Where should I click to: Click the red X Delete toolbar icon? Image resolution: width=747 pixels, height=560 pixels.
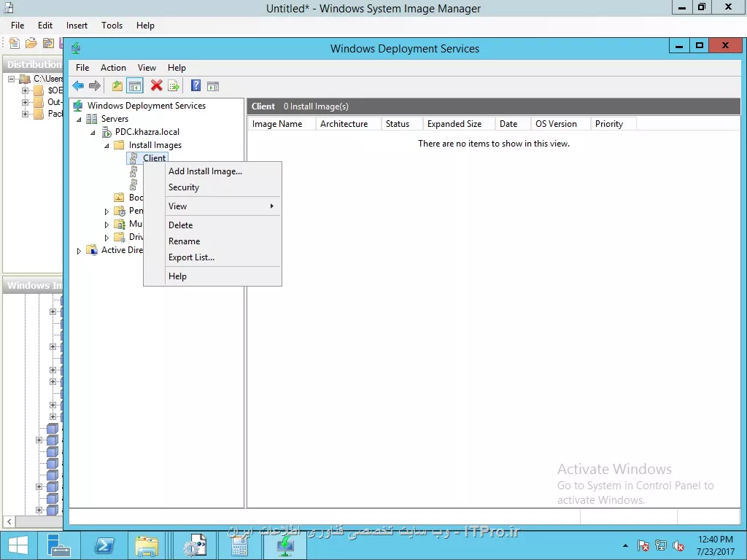[156, 86]
